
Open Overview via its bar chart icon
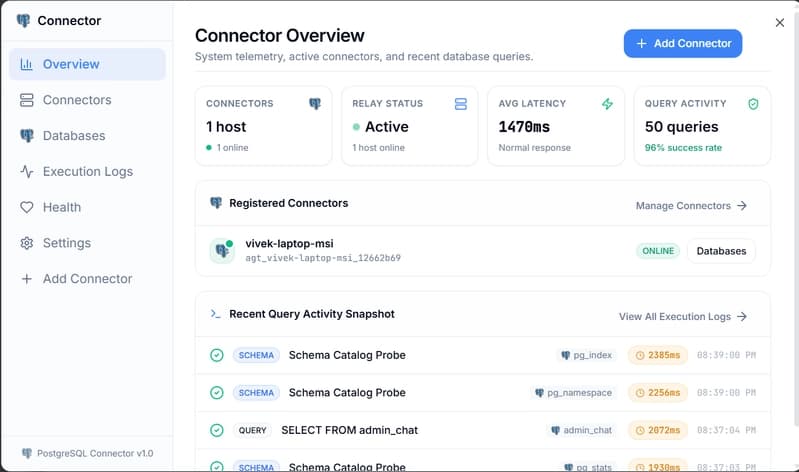tap(26, 64)
